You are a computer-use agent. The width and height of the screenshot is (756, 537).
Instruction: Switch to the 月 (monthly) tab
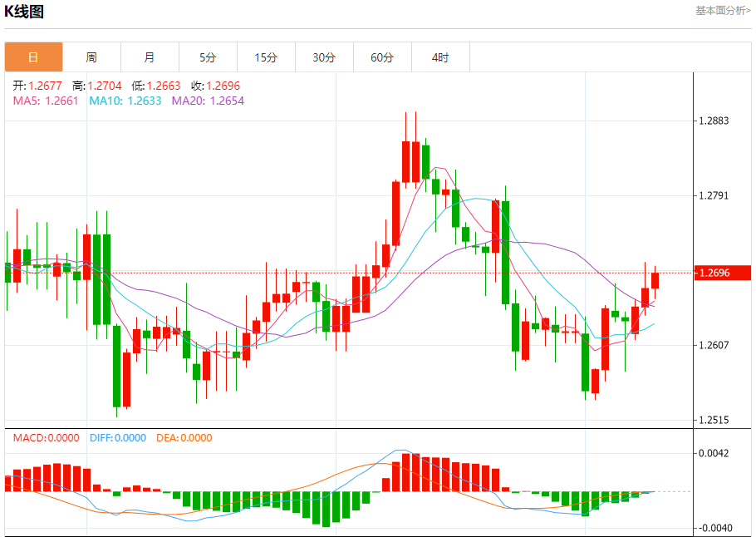(150, 57)
